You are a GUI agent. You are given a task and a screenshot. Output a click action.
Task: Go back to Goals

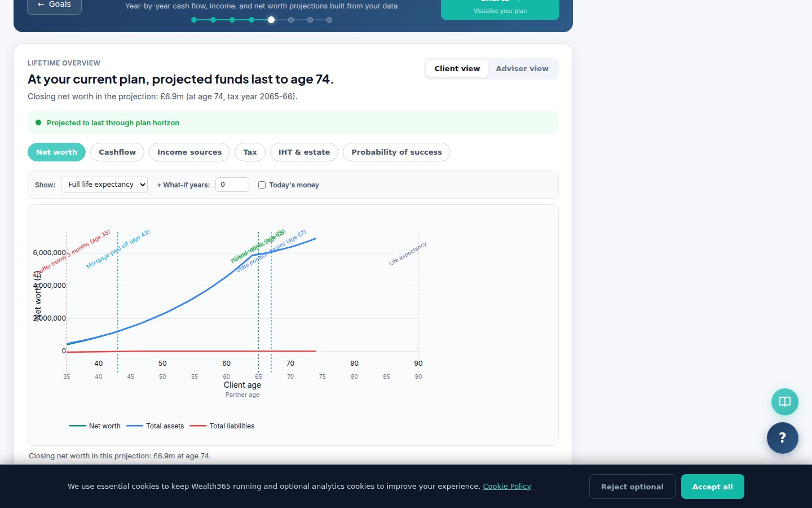(x=54, y=5)
